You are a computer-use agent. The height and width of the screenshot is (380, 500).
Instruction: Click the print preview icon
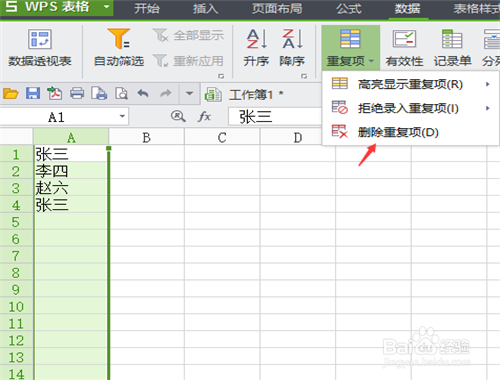[121, 93]
